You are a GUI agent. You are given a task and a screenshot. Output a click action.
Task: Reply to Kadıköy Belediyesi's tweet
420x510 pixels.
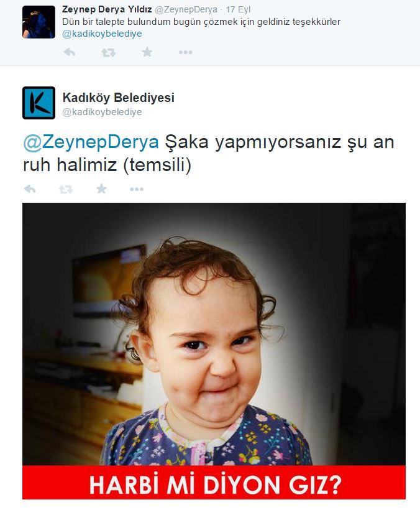point(30,189)
